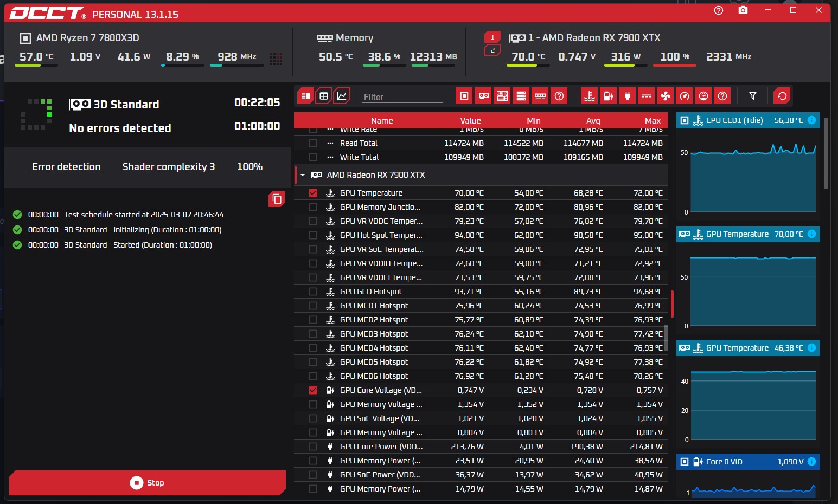
Task: Open info for the 70,00 °C GPU Temperature graph
Action: 811,234
